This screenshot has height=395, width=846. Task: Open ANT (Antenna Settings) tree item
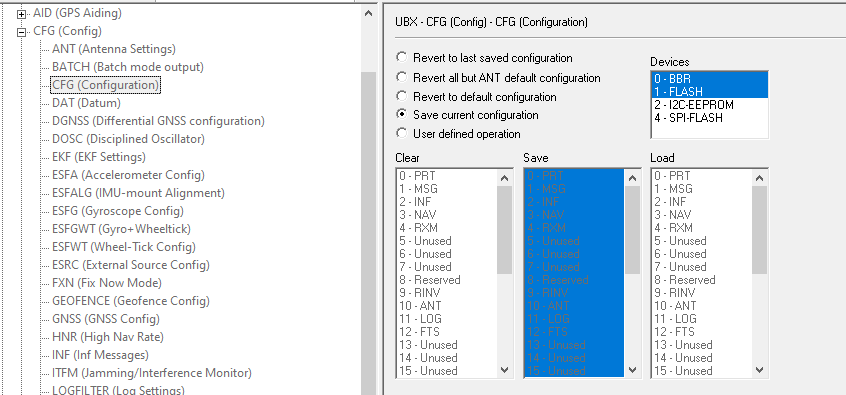(x=114, y=49)
